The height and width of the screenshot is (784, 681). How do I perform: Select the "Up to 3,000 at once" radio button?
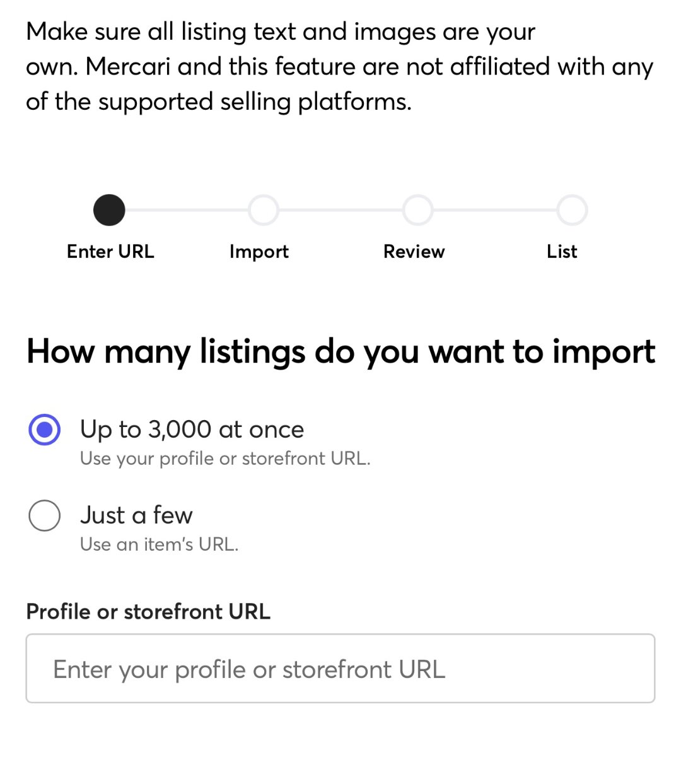point(45,430)
